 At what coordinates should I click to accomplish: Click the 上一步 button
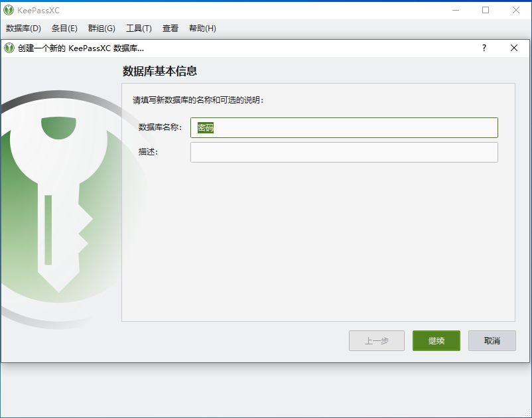pos(376,340)
